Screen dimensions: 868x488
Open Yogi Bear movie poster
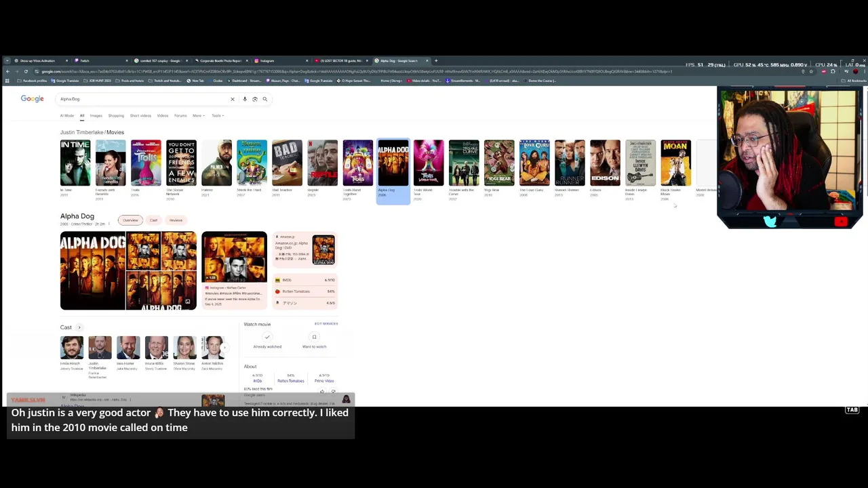pyautogui.click(x=499, y=163)
